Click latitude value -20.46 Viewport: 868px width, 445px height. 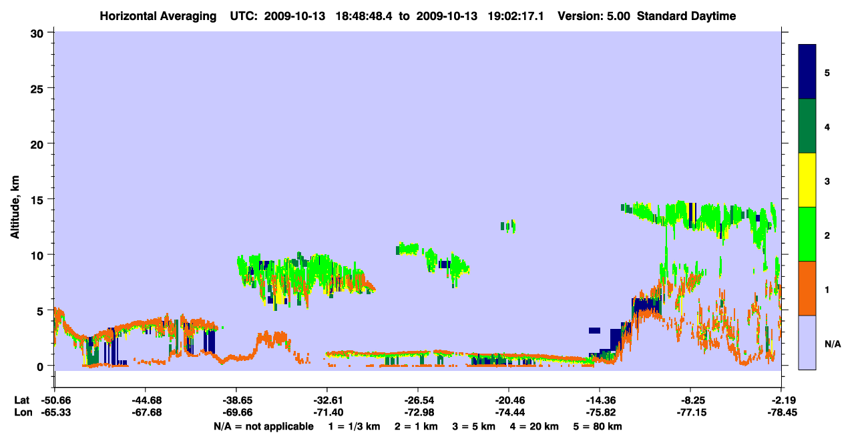pos(508,400)
